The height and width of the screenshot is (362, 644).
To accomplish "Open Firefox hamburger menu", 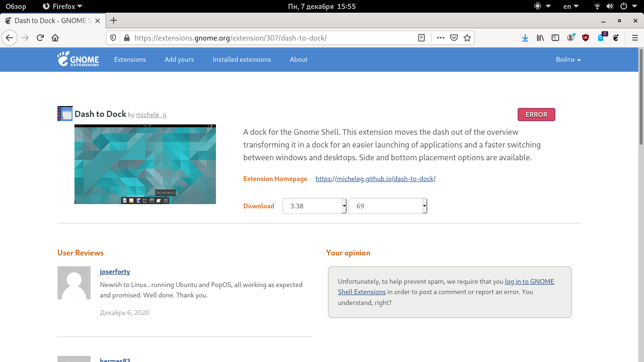I will 635,38.
